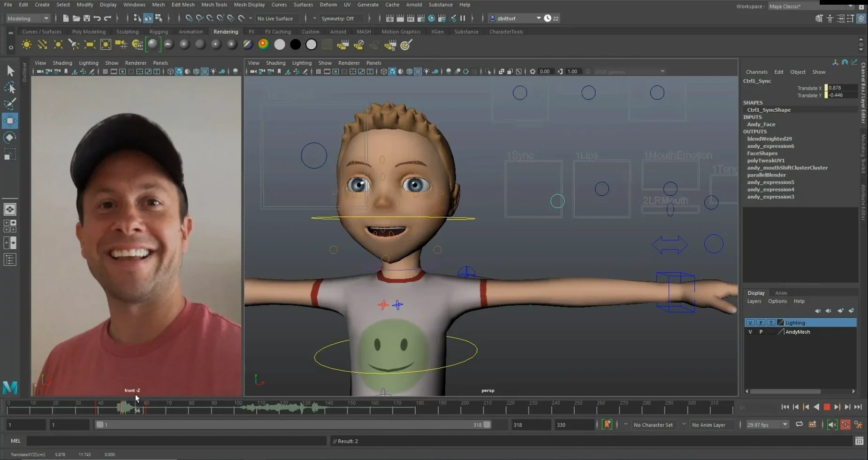The height and width of the screenshot is (460, 868).
Task: Toggle audio mute in playback options
Action: (x=832, y=425)
